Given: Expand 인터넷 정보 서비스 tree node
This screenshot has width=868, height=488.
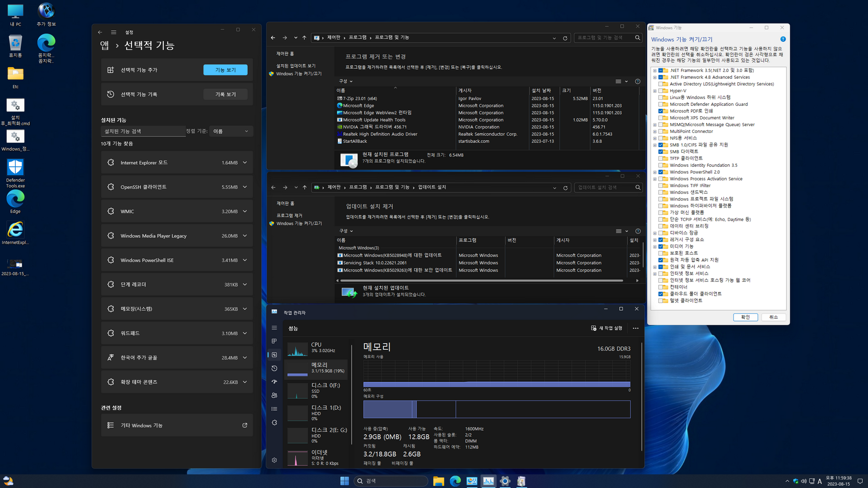Looking at the screenshot, I should (655, 274).
